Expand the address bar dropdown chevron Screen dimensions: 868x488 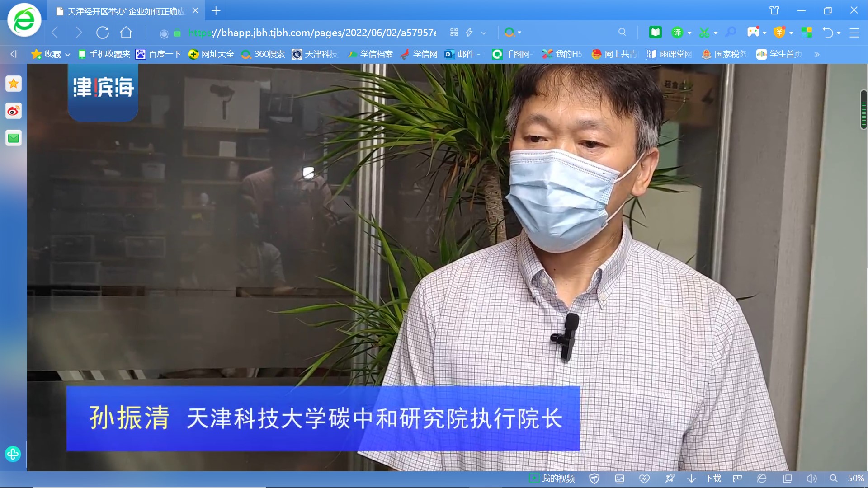484,33
